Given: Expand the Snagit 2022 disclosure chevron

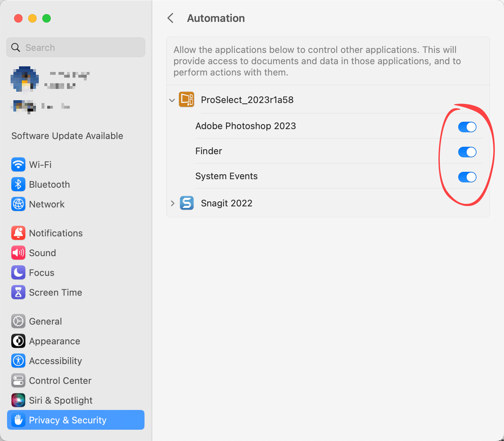Looking at the screenshot, I should coord(172,203).
